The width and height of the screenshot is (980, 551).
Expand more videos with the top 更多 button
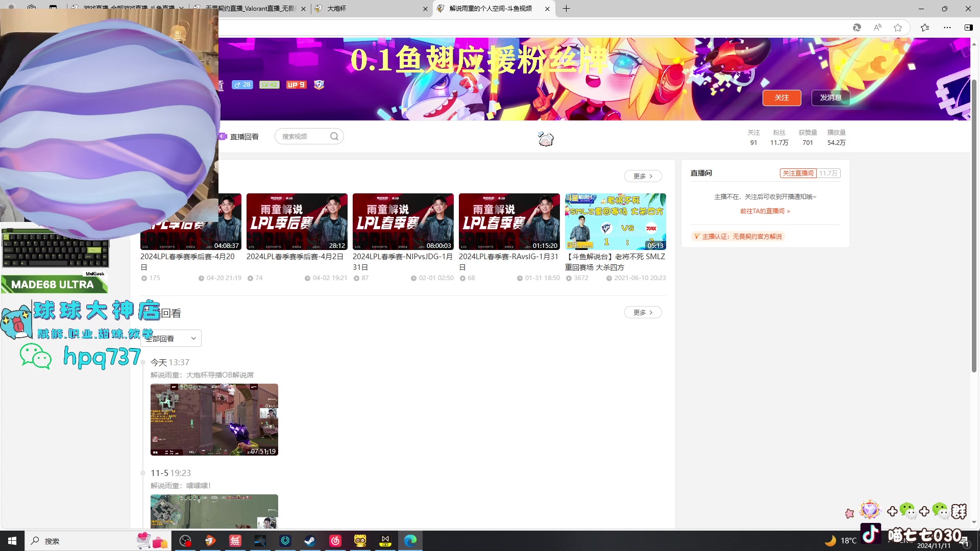coord(643,176)
